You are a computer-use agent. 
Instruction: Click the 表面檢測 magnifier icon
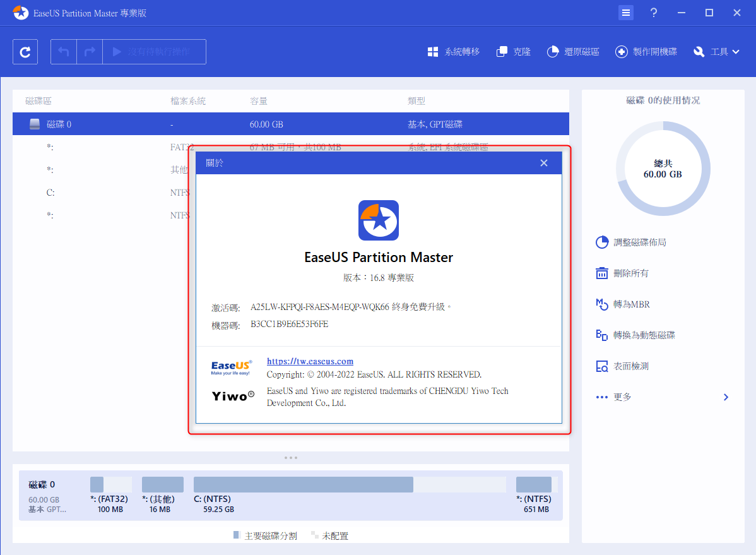[602, 366]
